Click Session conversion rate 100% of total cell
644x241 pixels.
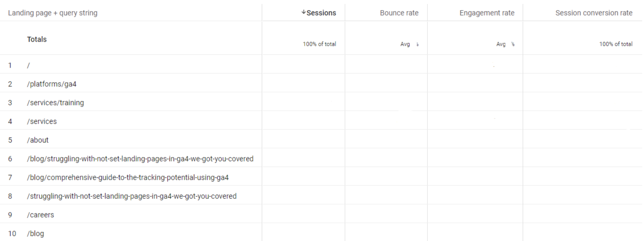pyautogui.click(x=616, y=44)
